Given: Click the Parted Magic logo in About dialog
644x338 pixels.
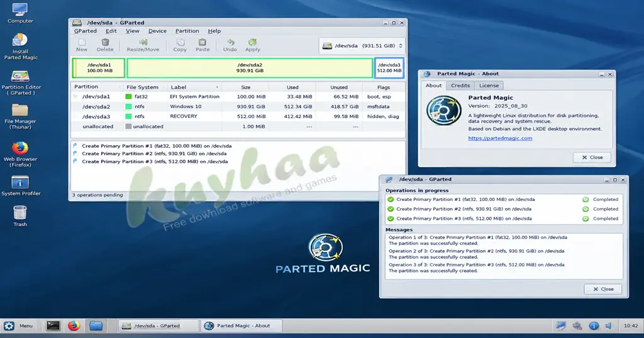Looking at the screenshot, I should pyautogui.click(x=443, y=111).
